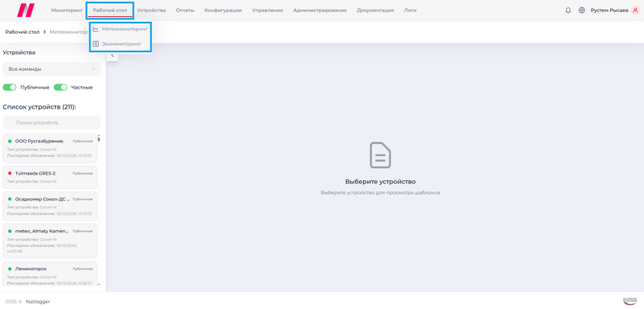
Task: Open the notifications bell
Action: click(568, 10)
